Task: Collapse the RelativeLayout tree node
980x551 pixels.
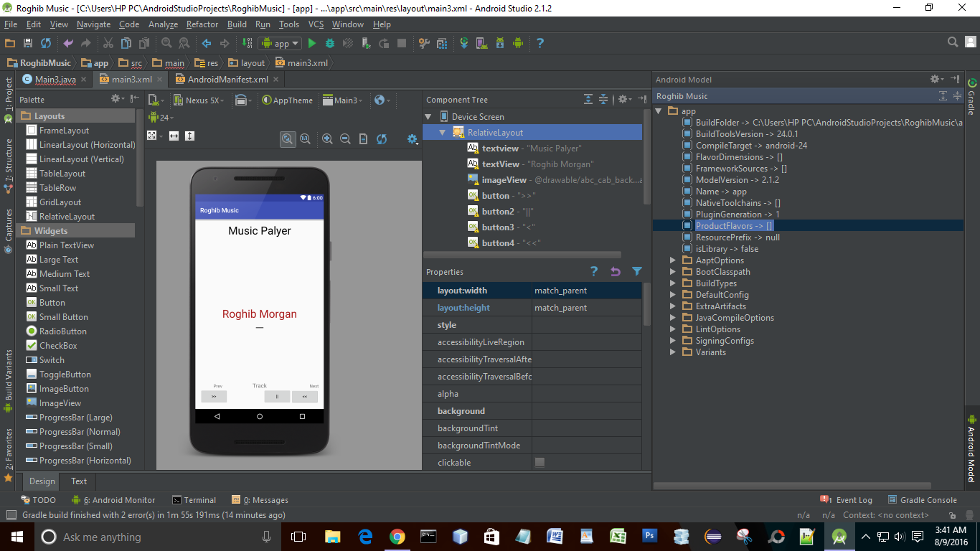Action: tap(443, 133)
